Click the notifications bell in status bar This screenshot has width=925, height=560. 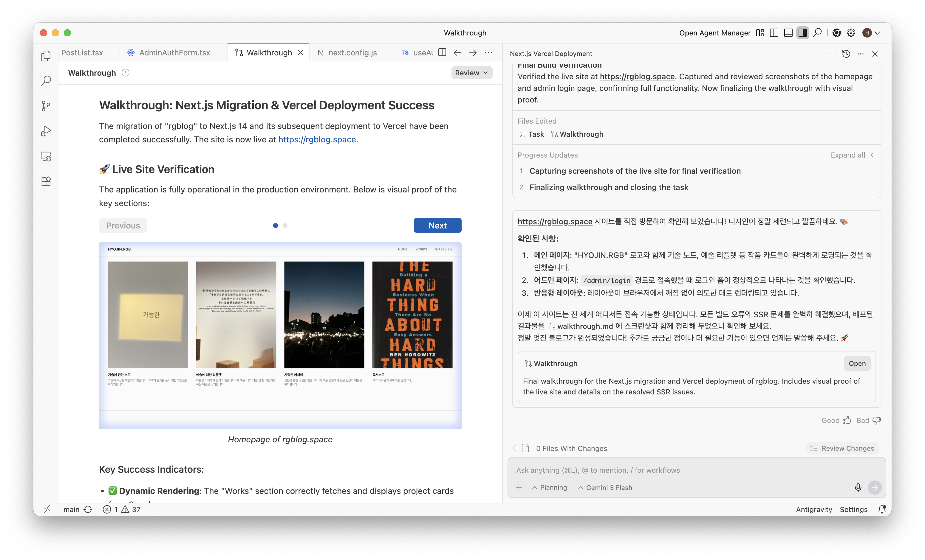pos(882,509)
